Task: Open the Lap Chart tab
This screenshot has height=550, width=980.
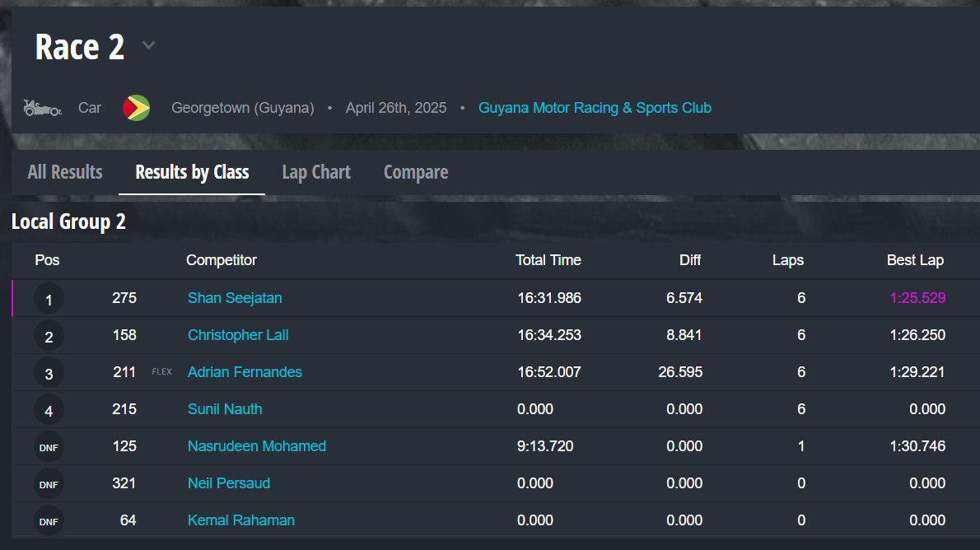Action: tap(316, 172)
